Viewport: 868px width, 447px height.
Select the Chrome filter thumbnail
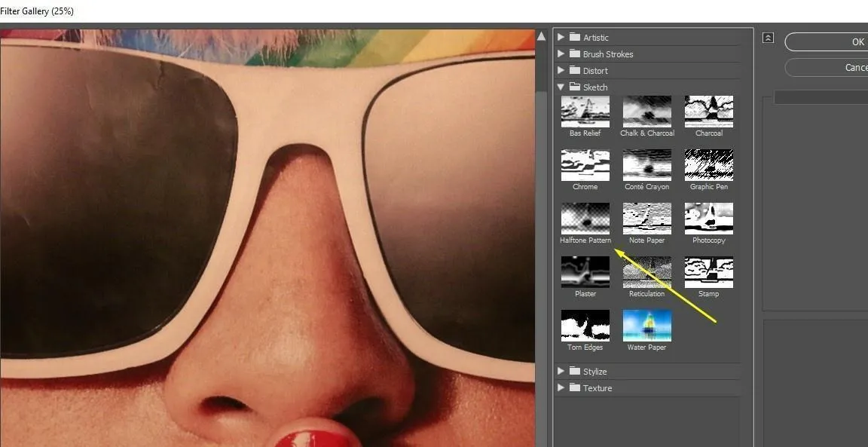[585, 165]
